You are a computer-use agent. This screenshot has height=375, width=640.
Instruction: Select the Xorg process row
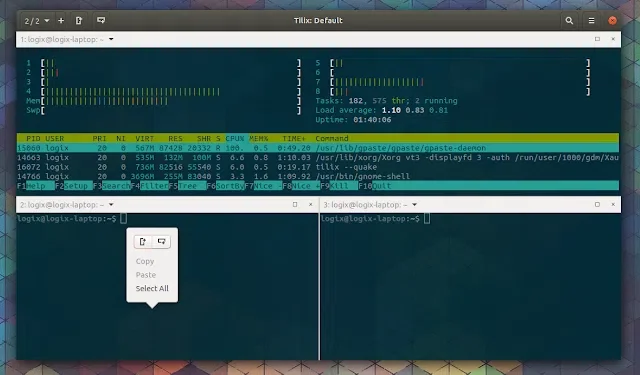coord(318,157)
